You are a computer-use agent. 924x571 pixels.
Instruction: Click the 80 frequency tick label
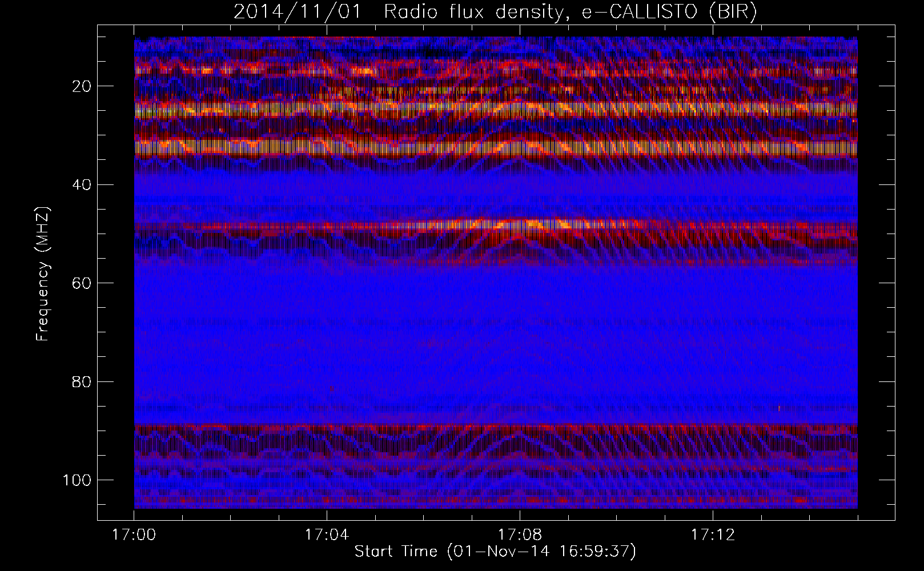click(82, 381)
